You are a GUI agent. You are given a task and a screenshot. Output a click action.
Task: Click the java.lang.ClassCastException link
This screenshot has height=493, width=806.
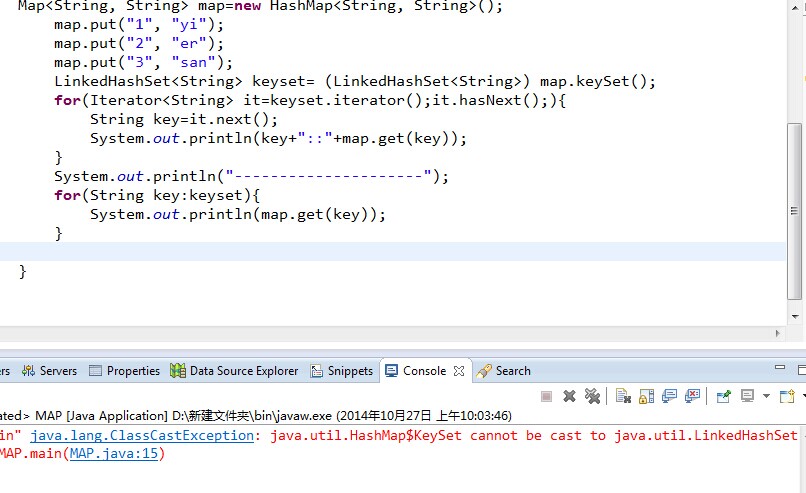142,435
